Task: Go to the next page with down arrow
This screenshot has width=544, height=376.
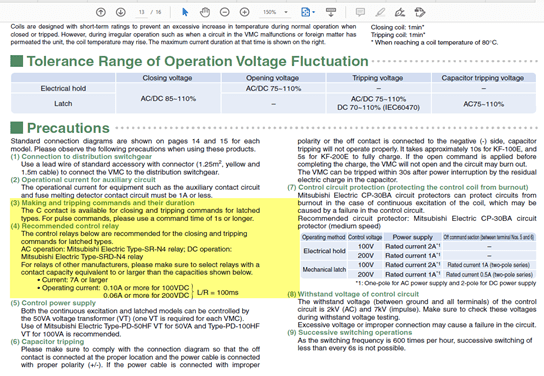Action: [x=120, y=12]
